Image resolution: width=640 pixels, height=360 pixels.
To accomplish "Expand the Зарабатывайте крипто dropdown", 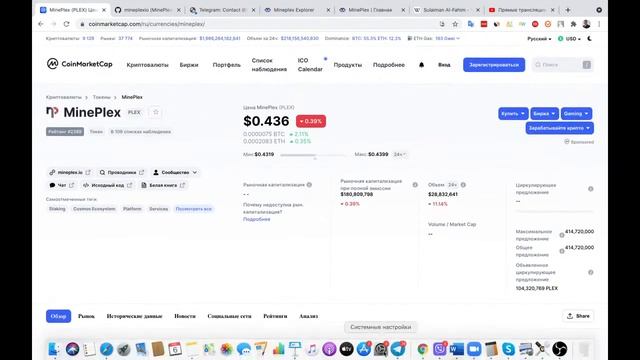I will (560, 128).
